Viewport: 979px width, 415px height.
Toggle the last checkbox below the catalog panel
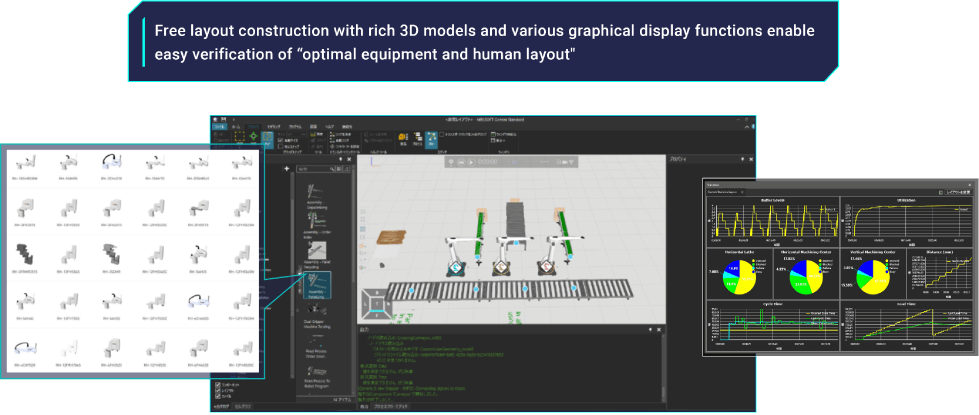tap(219, 397)
